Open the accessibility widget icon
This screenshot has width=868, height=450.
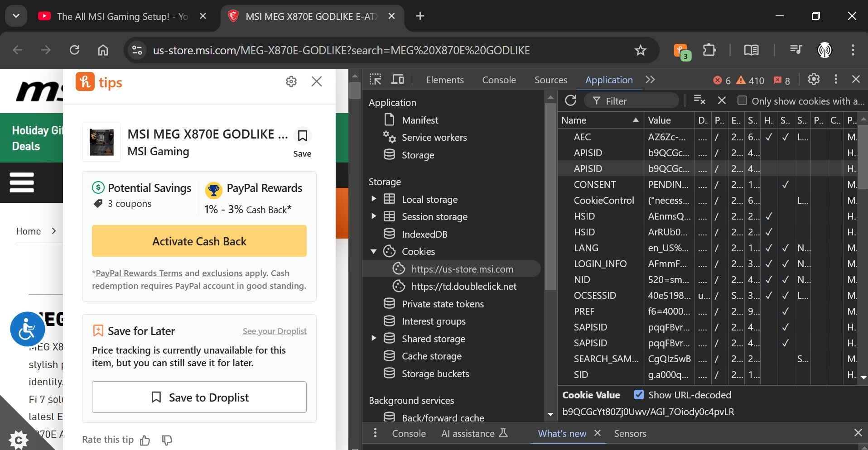(x=27, y=329)
